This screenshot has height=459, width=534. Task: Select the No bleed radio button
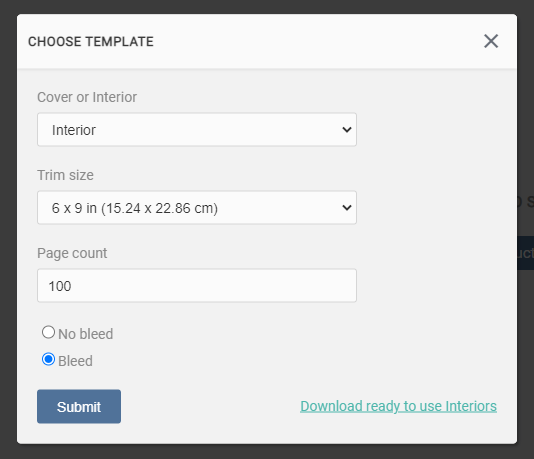(48, 332)
